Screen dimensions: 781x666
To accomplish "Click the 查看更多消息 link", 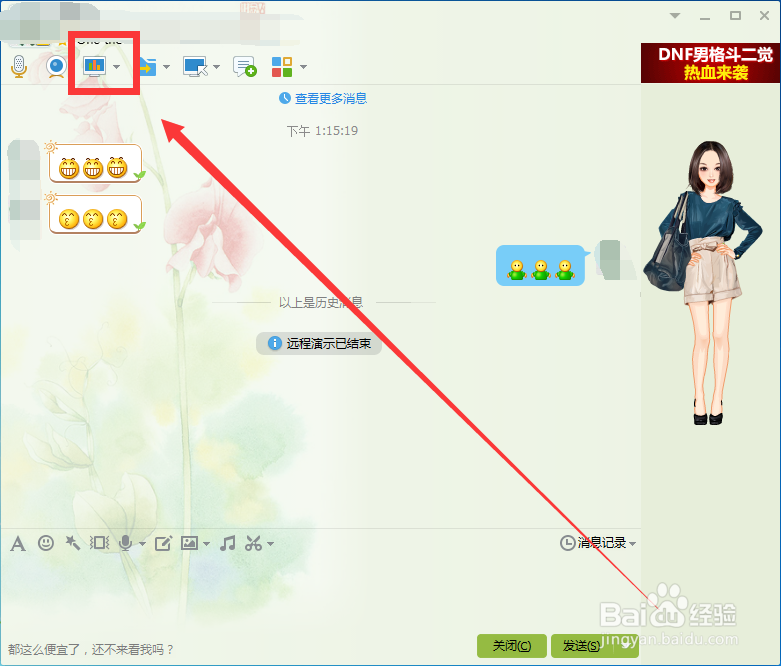I will click(x=331, y=98).
